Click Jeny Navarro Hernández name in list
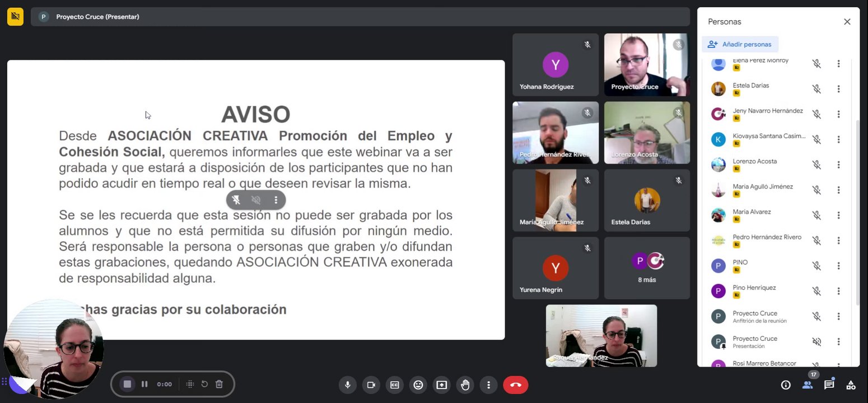This screenshot has height=403, width=868. tap(768, 111)
